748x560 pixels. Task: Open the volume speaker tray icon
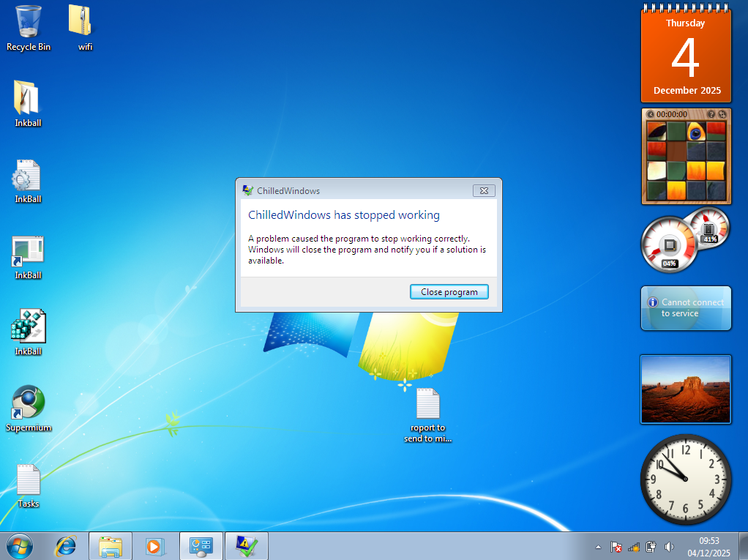click(x=669, y=547)
